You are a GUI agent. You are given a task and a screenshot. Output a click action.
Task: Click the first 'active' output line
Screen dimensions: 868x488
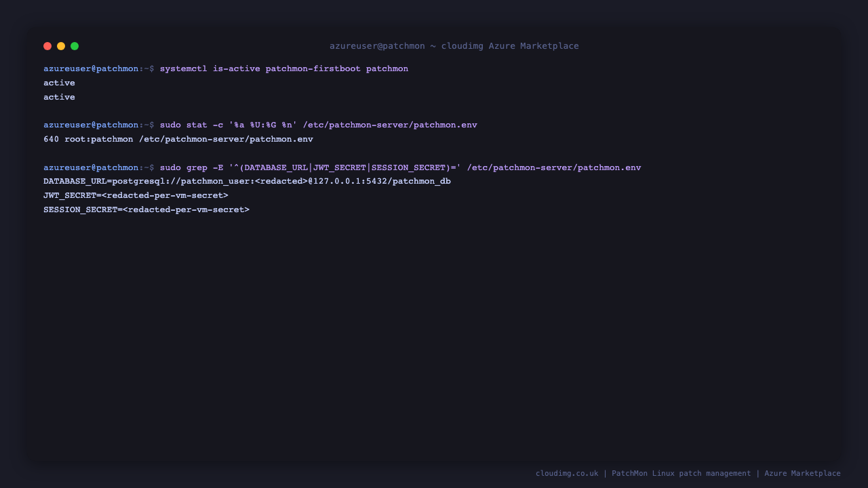[x=59, y=83]
